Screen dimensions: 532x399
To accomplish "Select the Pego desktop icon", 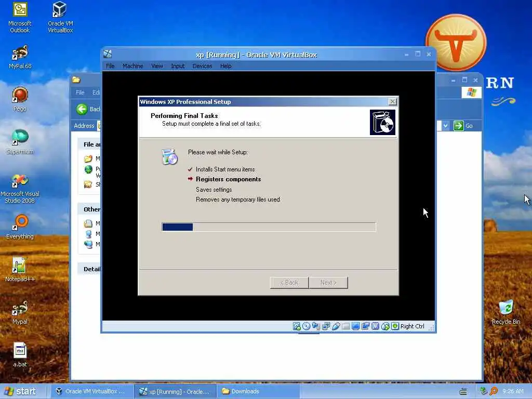I will click(x=20, y=99).
